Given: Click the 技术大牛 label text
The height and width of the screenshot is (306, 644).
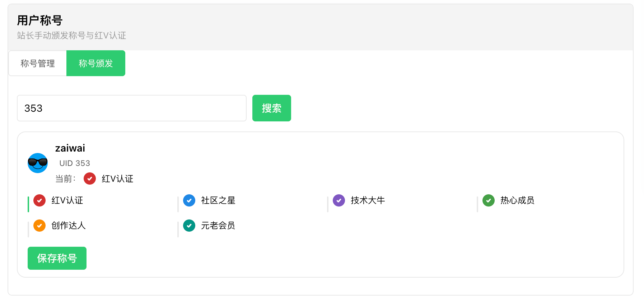Looking at the screenshot, I should [368, 200].
